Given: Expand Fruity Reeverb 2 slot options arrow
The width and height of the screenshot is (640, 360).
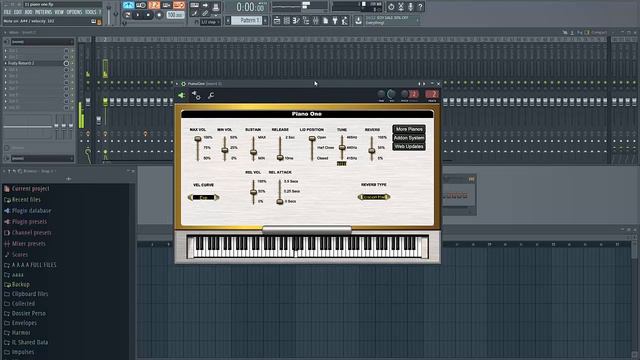Looking at the screenshot, I should click(x=5, y=63).
